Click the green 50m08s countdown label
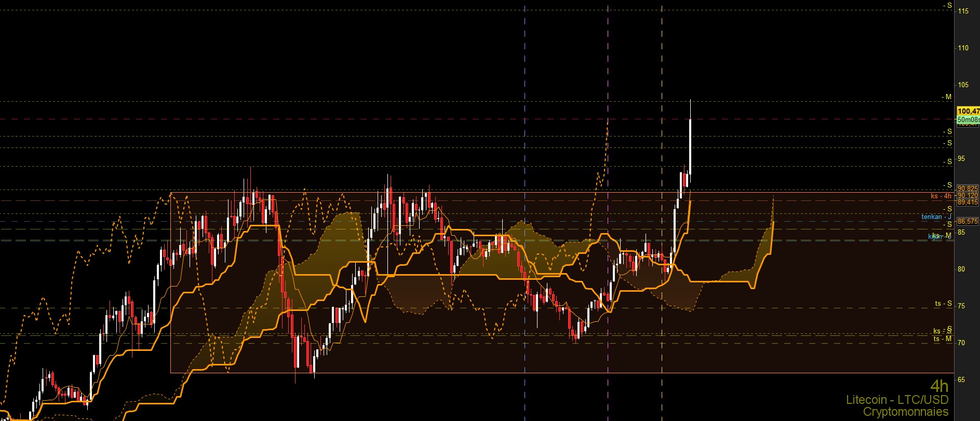The image size is (980, 421). point(968,119)
